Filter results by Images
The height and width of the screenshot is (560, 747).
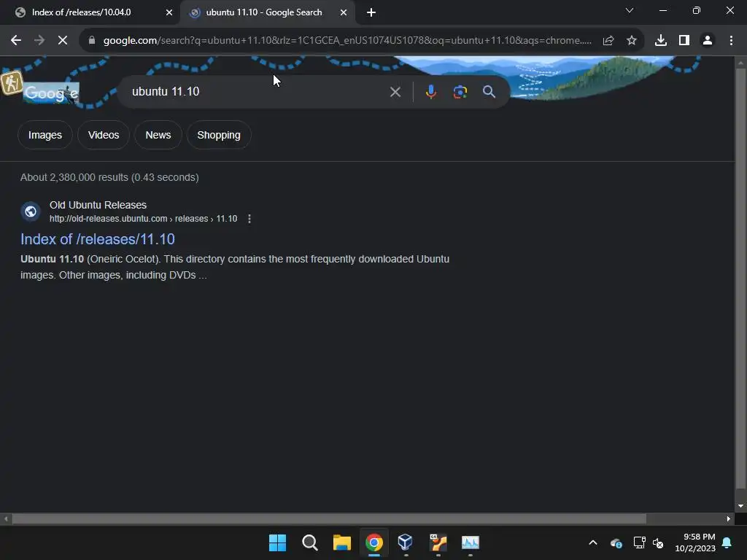coord(44,135)
